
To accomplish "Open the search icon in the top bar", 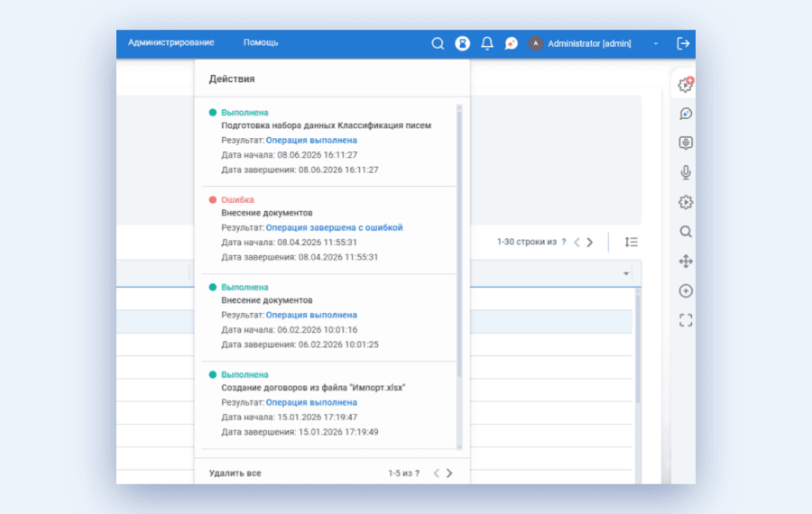I will [438, 43].
